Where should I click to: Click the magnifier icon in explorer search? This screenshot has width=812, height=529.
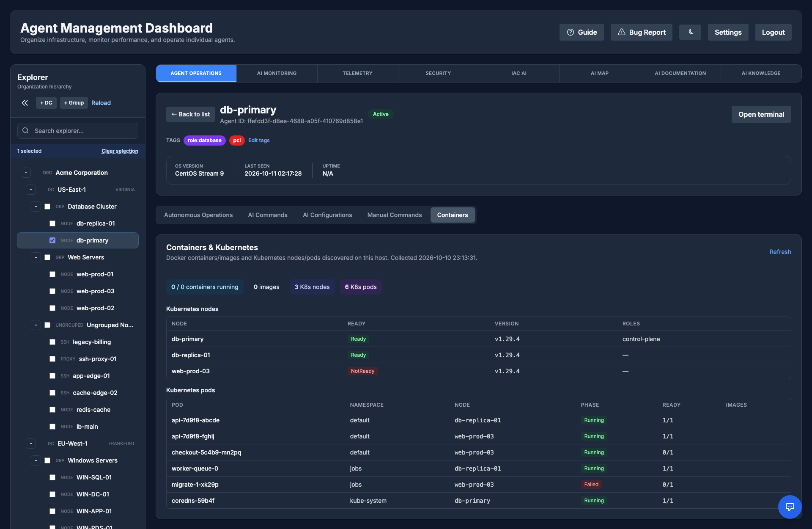[26, 131]
